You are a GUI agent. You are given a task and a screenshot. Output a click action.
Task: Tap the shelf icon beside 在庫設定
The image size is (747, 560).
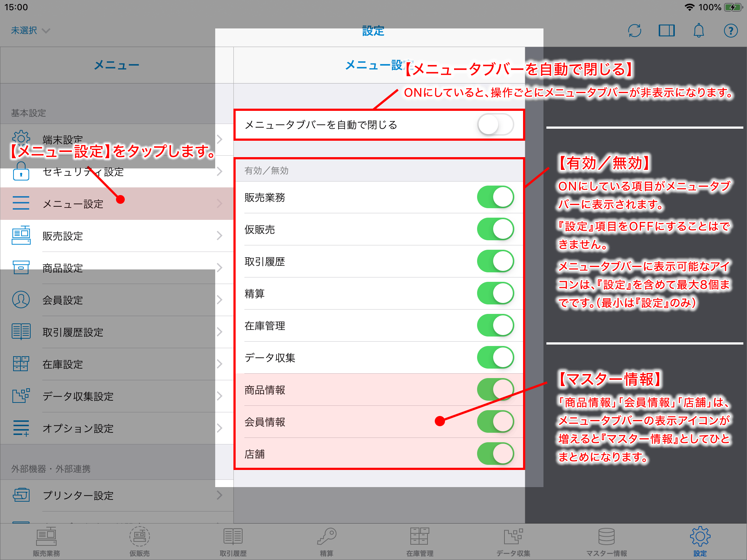click(21, 363)
